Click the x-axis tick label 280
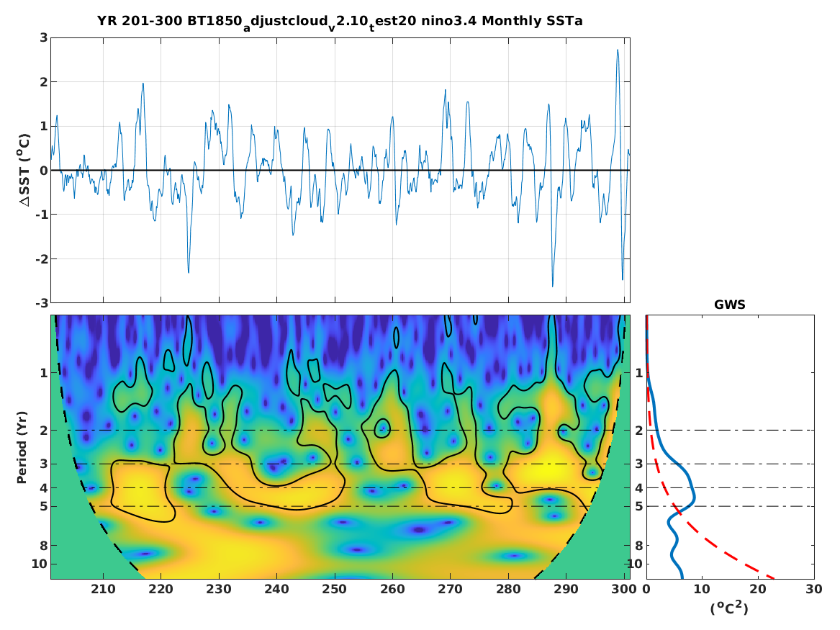 coord(508,589)
